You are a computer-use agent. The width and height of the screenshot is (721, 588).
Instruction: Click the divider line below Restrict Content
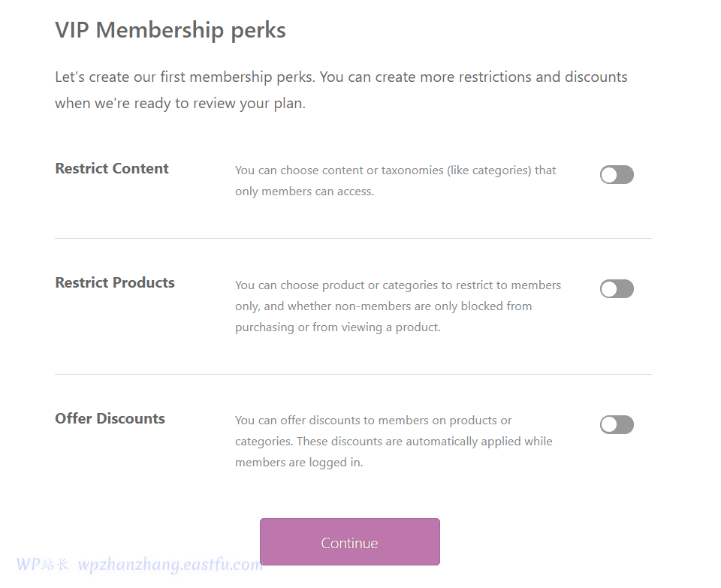[x=353, y=238]
